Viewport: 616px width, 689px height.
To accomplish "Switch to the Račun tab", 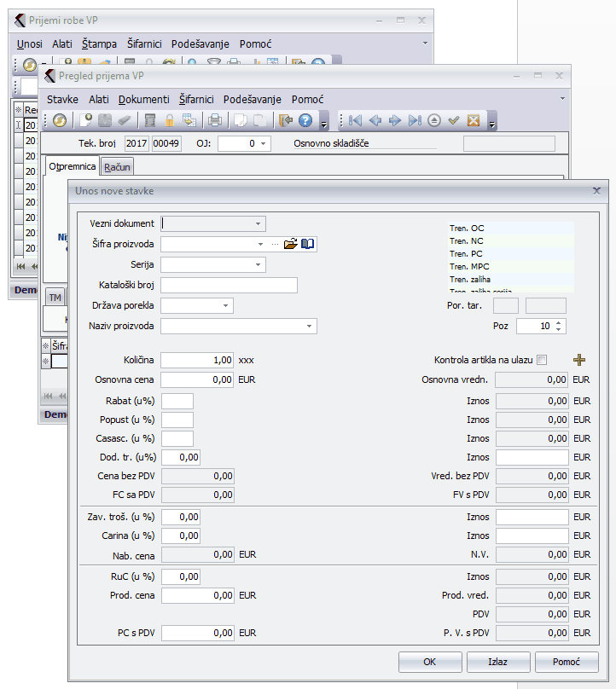I will click(117, 167).
